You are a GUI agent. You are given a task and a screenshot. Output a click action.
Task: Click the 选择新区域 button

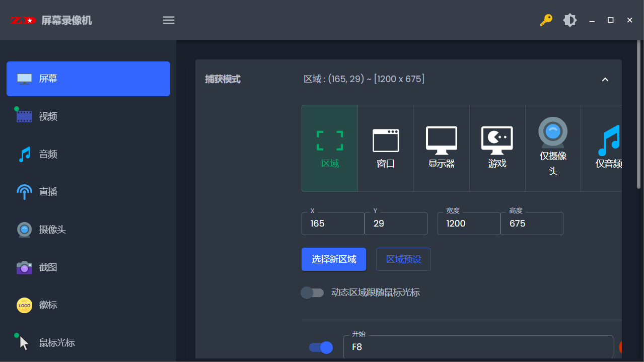[x=333, y=259]
